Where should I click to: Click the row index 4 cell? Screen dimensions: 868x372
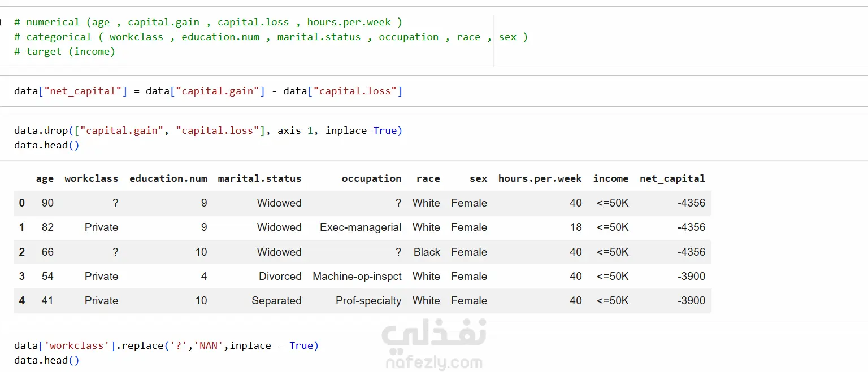coord(22,301)
